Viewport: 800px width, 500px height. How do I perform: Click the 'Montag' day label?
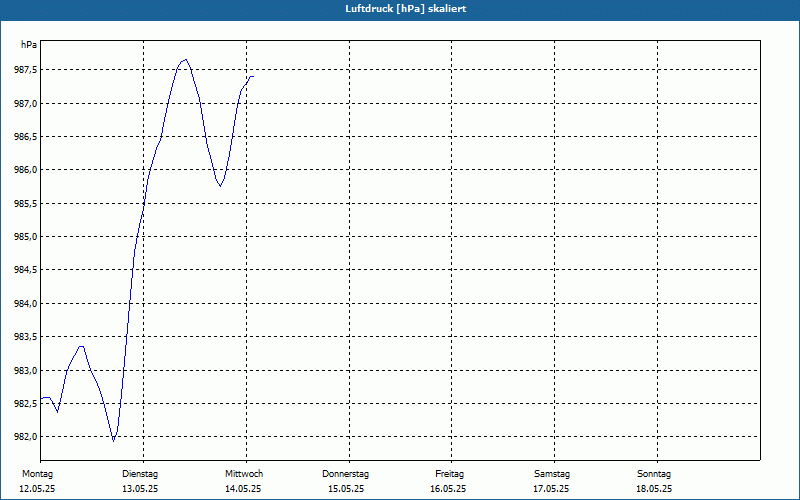[x=37, y=474]
